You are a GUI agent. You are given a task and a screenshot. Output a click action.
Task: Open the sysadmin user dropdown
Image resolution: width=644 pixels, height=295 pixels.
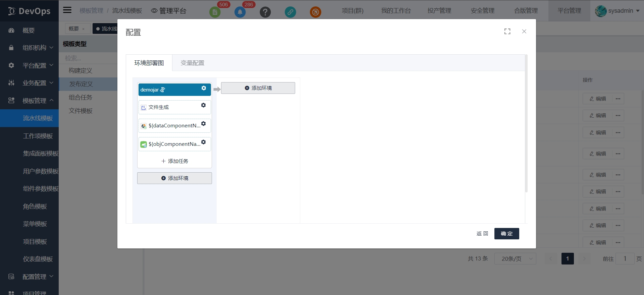point(617,11)
